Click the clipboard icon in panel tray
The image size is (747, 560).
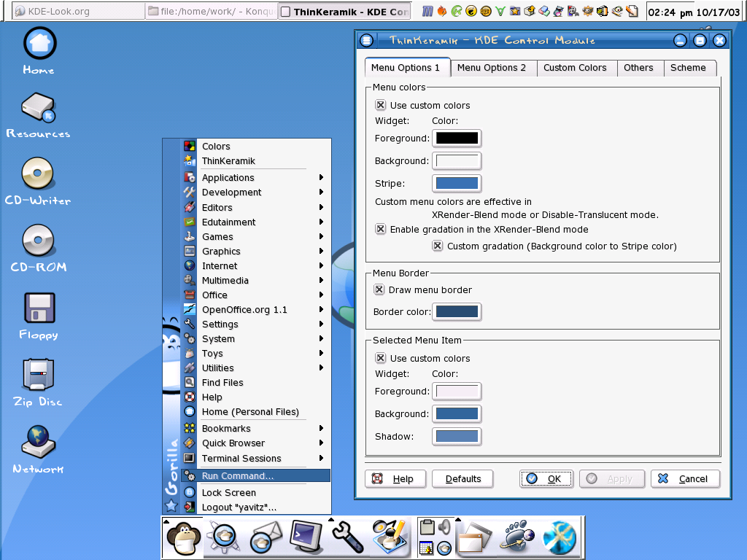[427, 526]
